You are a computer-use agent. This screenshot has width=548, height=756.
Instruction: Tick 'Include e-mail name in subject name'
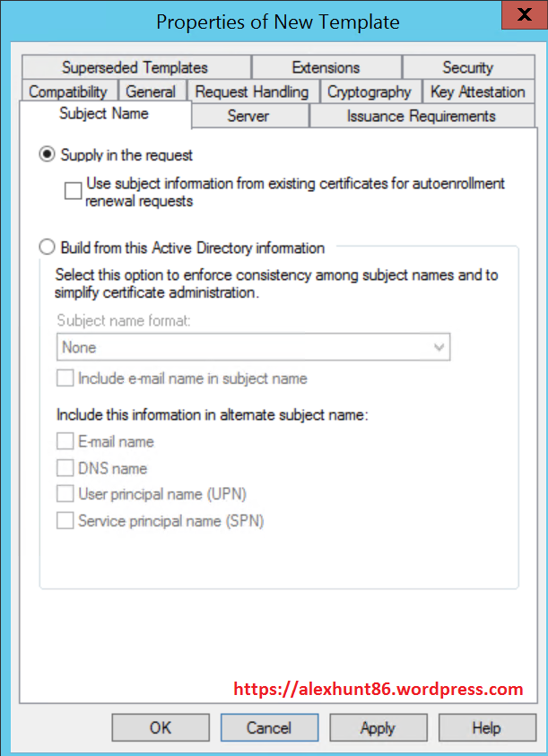click(65, 378)
